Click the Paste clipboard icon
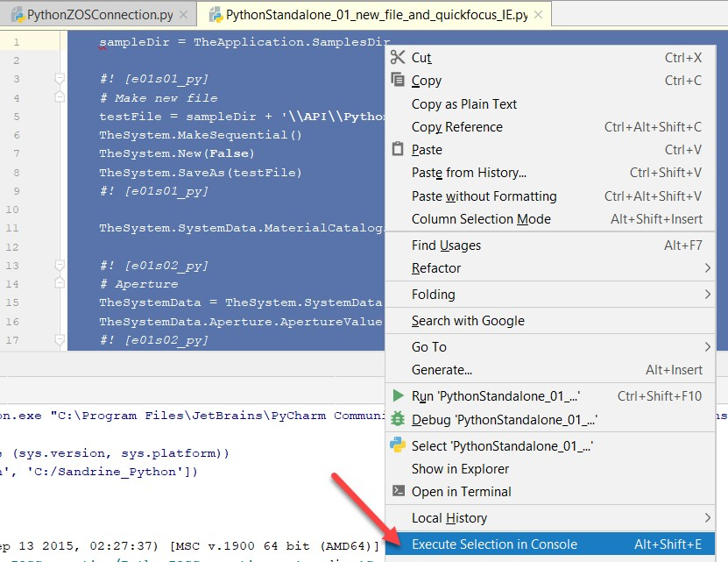Screen dimensions: 728x562 398,149
